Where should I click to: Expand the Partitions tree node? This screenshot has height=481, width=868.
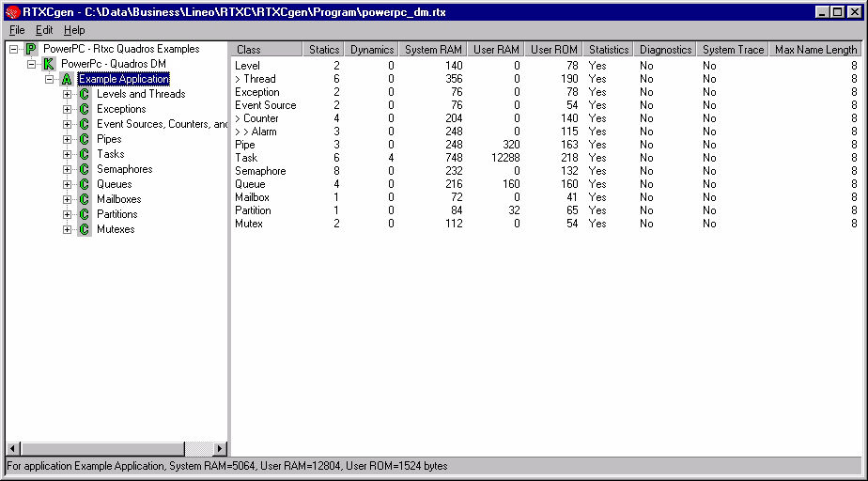[67, 213]
